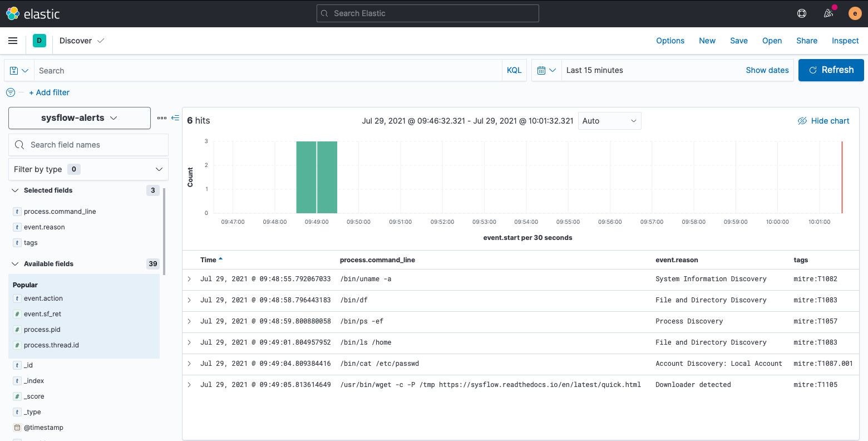Image resolution: width=868 pixels, height=441 pixels.
Task: Collapse the Available fields section
Action: (15, 264)
